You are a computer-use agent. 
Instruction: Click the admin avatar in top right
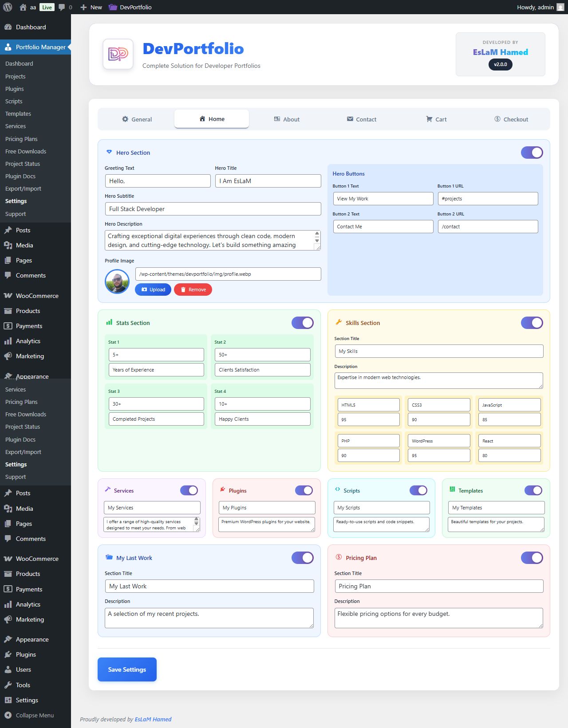click(560, 7)
